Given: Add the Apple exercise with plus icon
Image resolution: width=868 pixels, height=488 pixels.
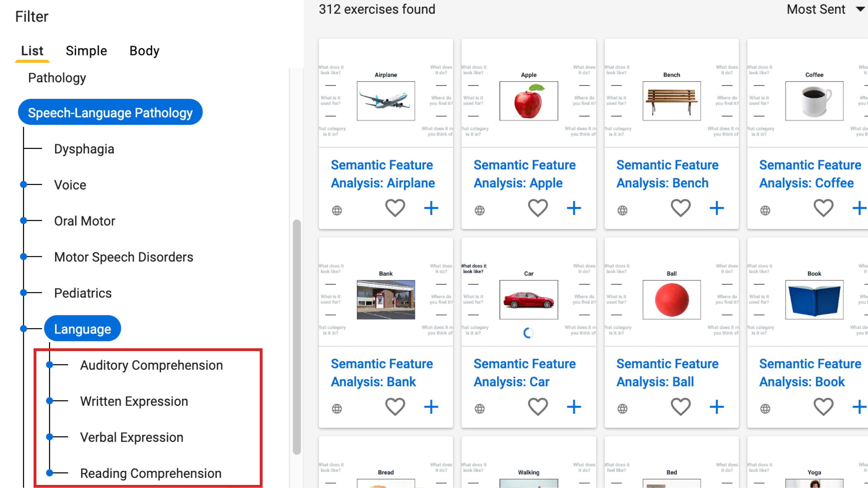Looking at the screenshot, I should [574, 208].
